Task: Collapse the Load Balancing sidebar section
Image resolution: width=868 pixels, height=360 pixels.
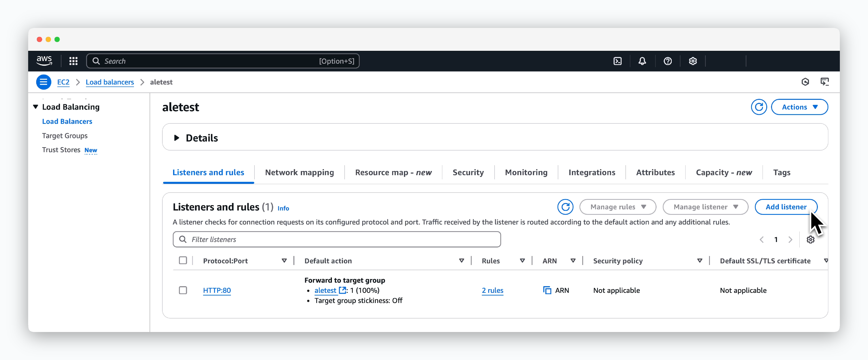Action: click(35, 107)
